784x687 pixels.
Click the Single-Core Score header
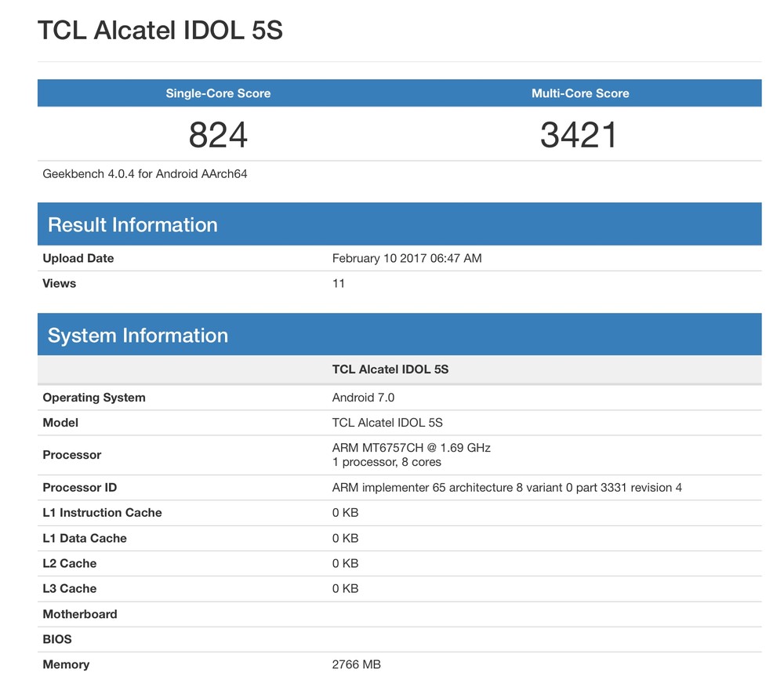[x=218, y=93]
